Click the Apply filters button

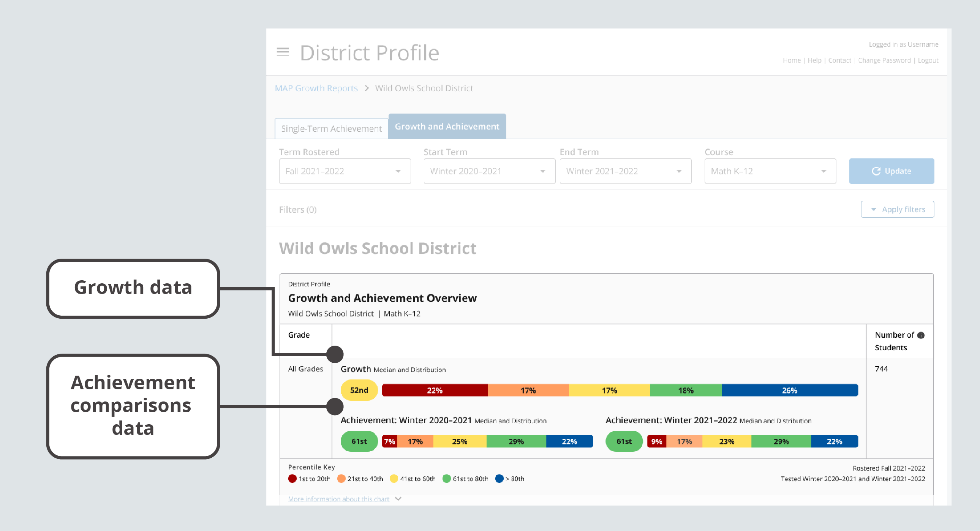click(x=897, y=209)
